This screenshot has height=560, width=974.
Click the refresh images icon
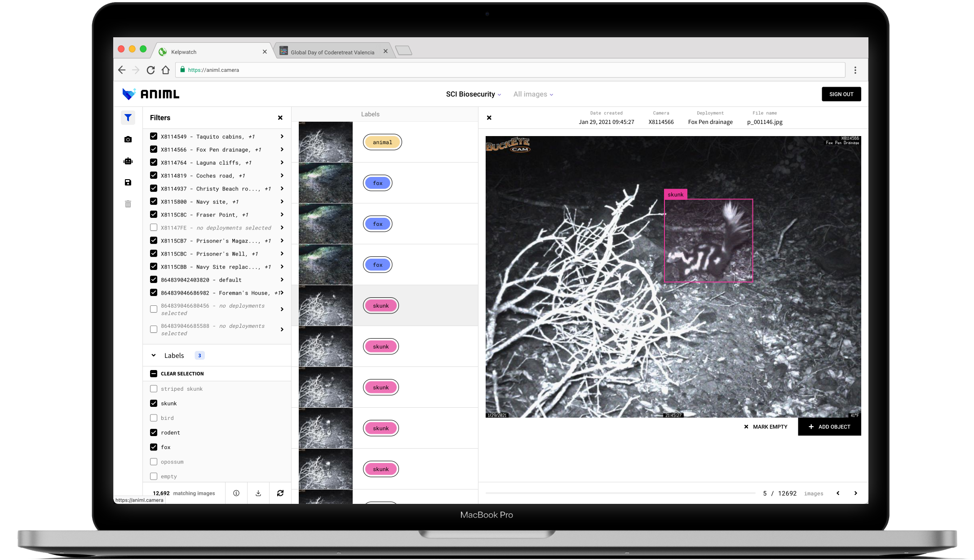[280, 493]
